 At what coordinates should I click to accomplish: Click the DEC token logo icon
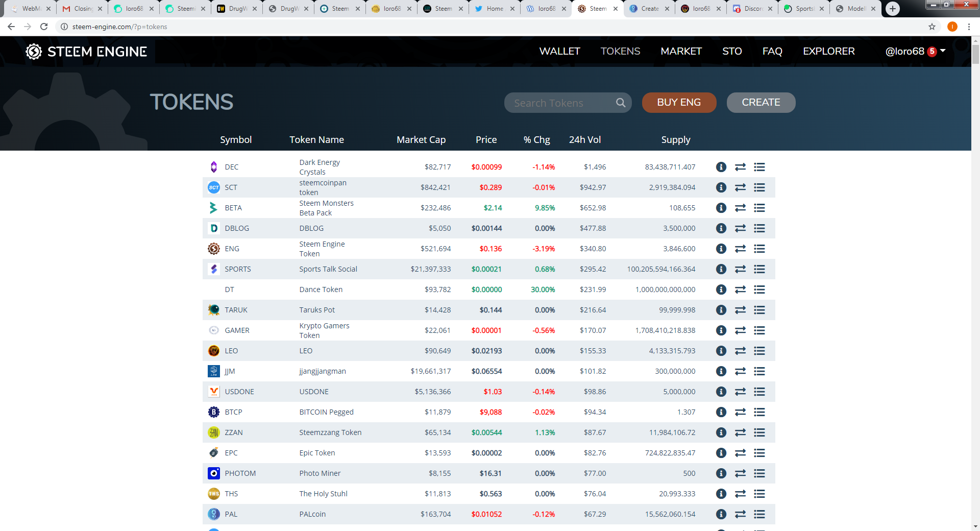[214, 167]
